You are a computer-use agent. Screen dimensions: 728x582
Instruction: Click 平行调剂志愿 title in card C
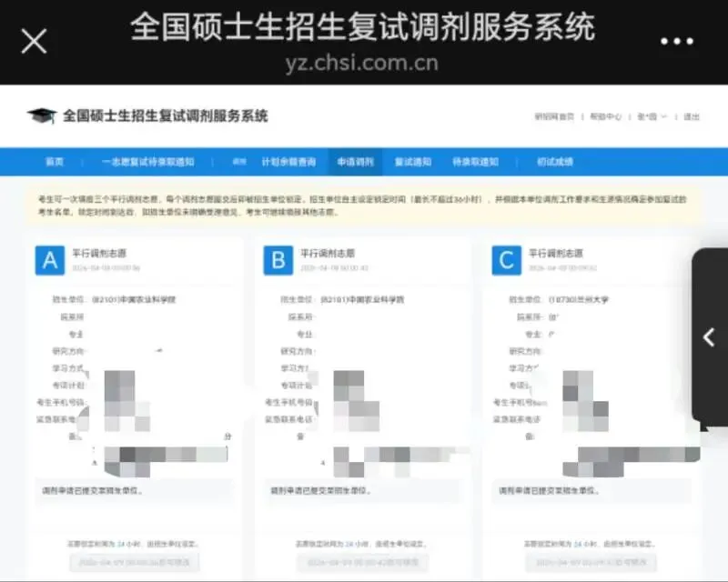click(x=556, y=254)
